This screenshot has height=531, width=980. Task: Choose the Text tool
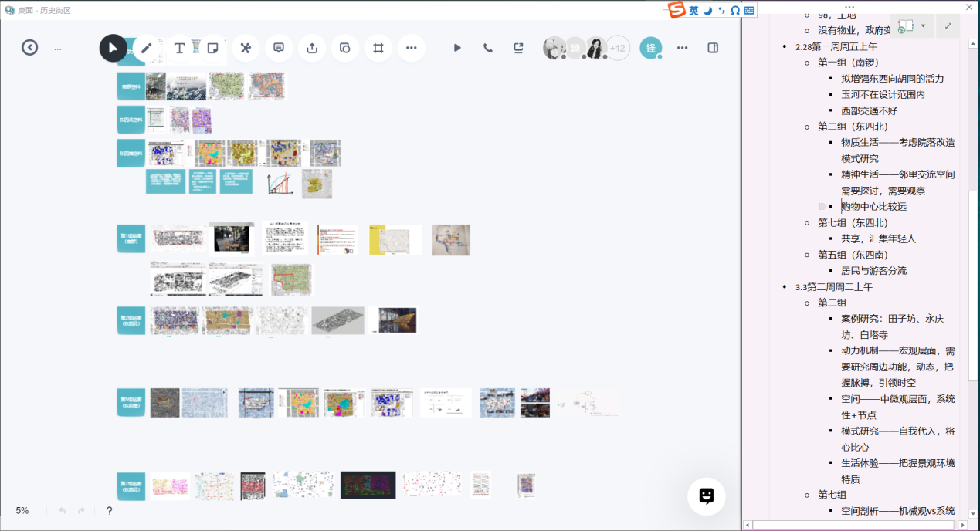coord(179,48)
